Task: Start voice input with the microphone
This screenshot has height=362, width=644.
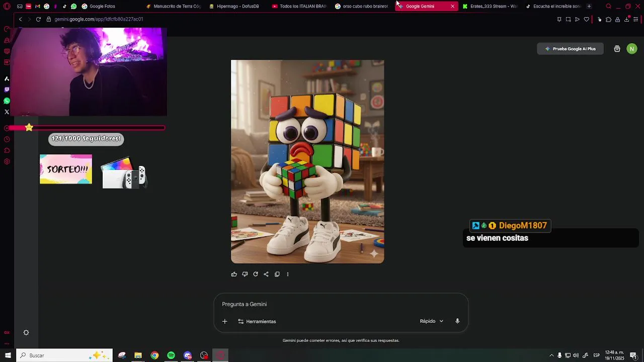Action: pos(457,321)
